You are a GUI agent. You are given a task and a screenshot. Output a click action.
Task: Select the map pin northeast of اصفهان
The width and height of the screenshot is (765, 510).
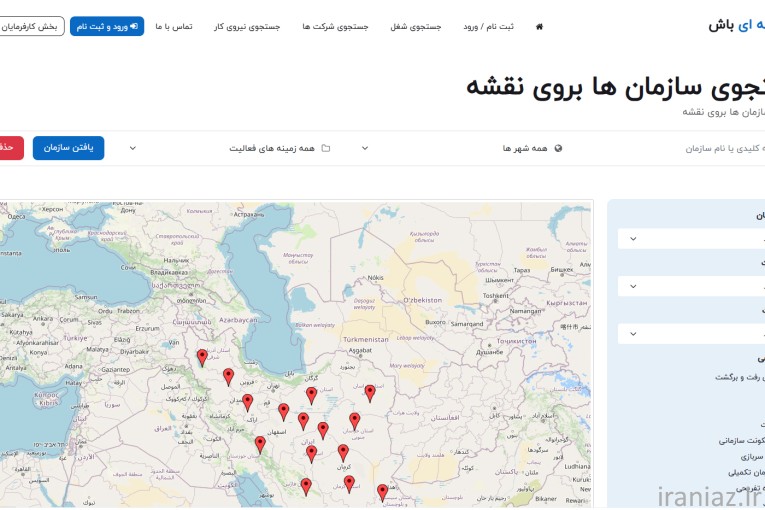(x=303, y=421)
